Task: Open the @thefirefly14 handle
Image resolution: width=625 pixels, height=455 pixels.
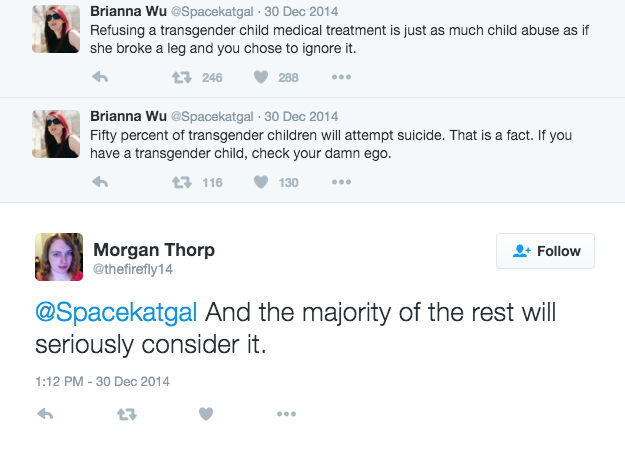Action: point(133,269)
